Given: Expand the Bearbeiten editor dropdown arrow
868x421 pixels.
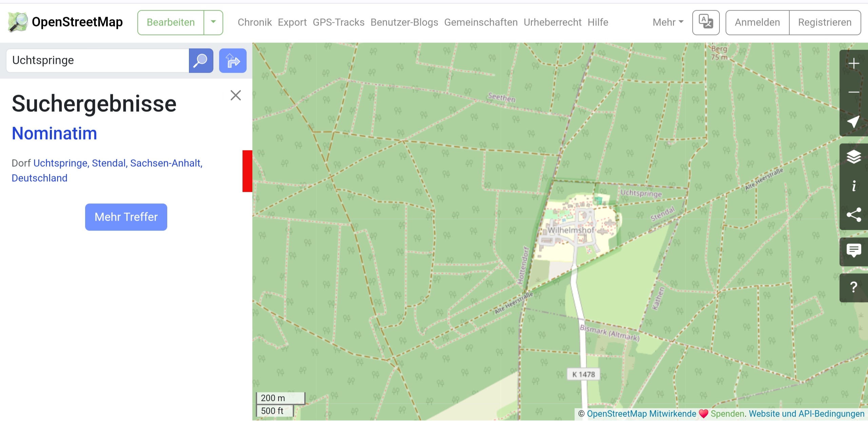Looking at the screenshot, I should pos(213,22).
